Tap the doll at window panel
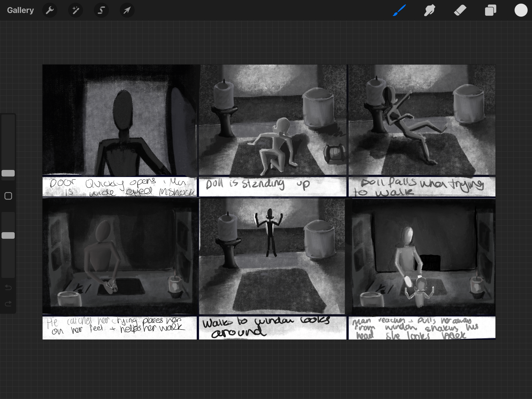Screen dimensions: 532x399 tap(272, 256)
